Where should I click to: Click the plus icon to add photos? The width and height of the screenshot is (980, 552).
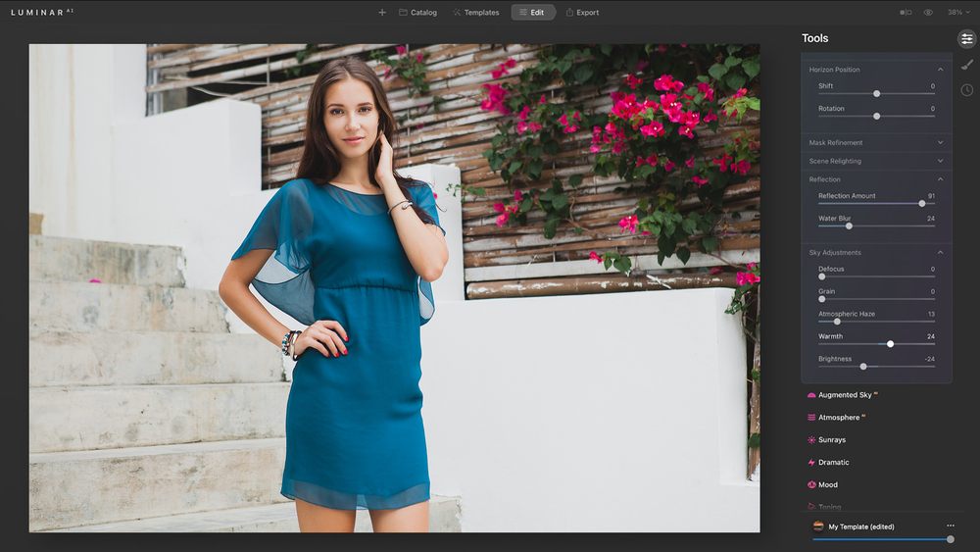tap(382, 13)
